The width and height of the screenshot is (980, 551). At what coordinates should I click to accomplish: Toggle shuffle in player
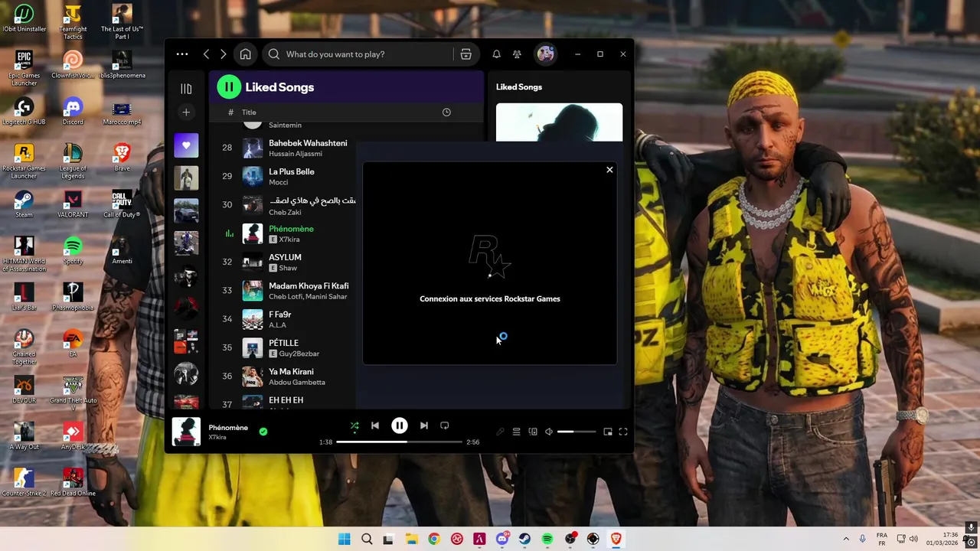pyautogui.click(x=354, y=425)
